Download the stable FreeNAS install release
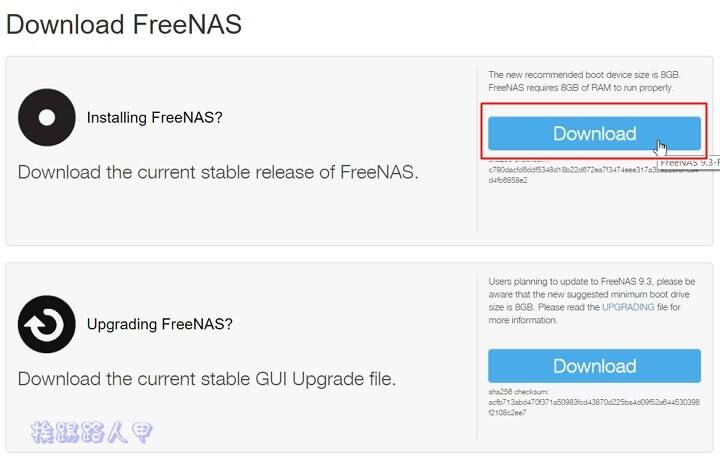This screenshot has width=720, height=460. click(594, 134)
